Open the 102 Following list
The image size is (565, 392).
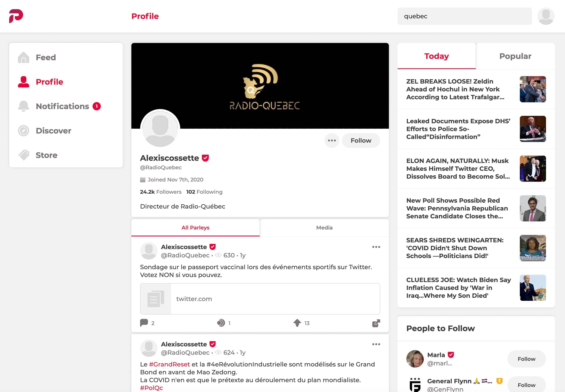(204, 192)
